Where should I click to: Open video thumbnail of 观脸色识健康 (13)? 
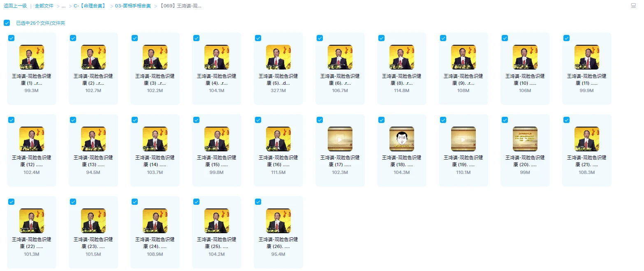click(x=93, y=139)
